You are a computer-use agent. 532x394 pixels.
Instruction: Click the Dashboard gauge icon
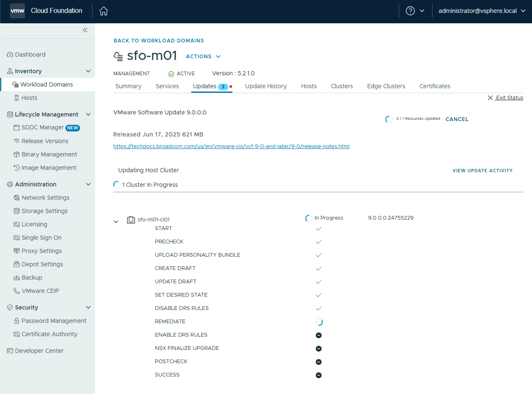click(10, 55)
